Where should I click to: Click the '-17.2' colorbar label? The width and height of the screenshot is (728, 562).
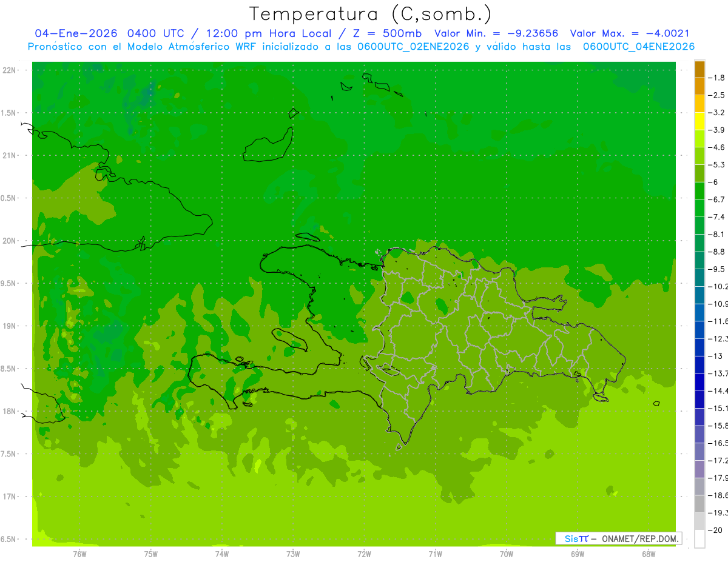click(719, 461)
